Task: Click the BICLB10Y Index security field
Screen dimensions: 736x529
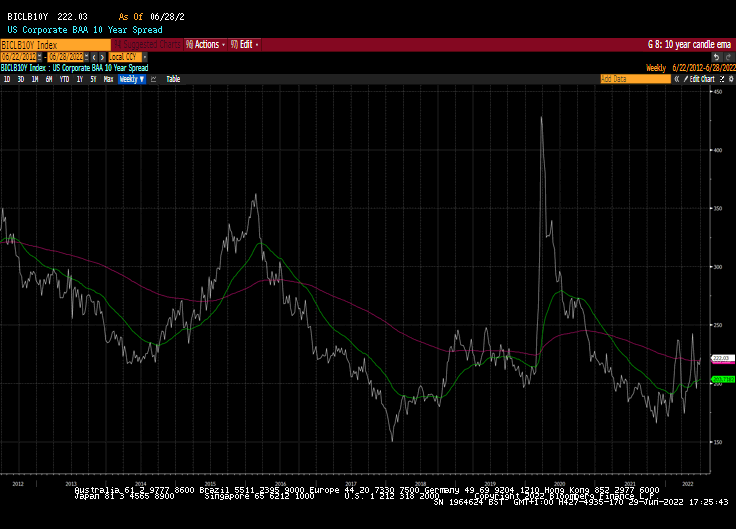Action: (x=55, y=45)
